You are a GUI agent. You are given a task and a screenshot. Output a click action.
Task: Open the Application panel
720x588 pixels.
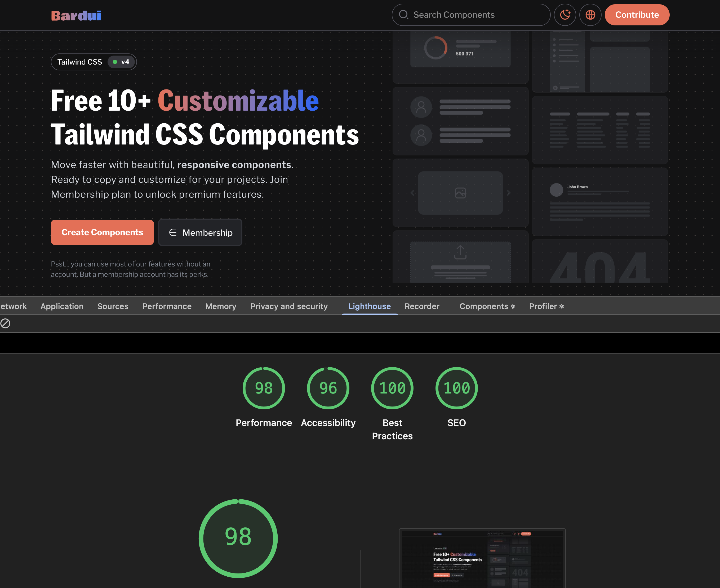click(62, 306)
